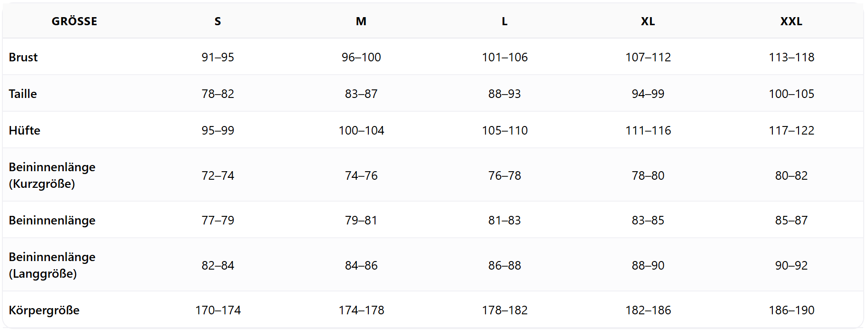
Task: Select the M size column header
Action: coord(361,21)
